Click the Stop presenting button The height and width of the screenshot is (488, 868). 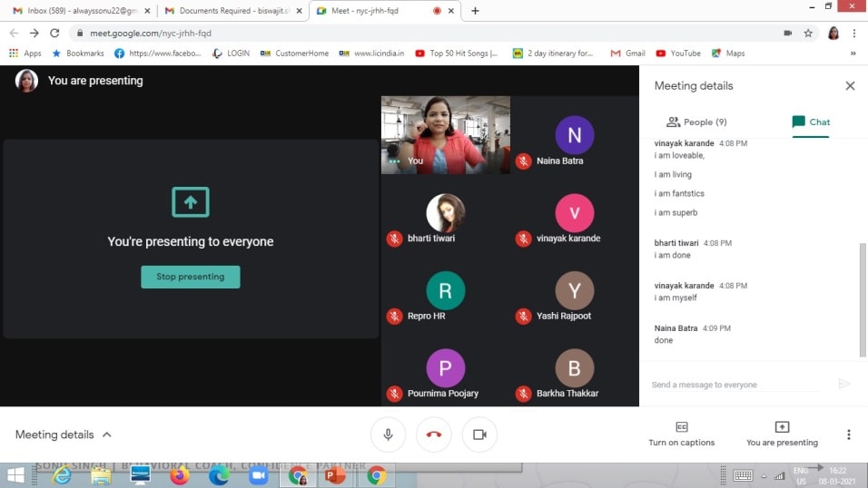191,277
